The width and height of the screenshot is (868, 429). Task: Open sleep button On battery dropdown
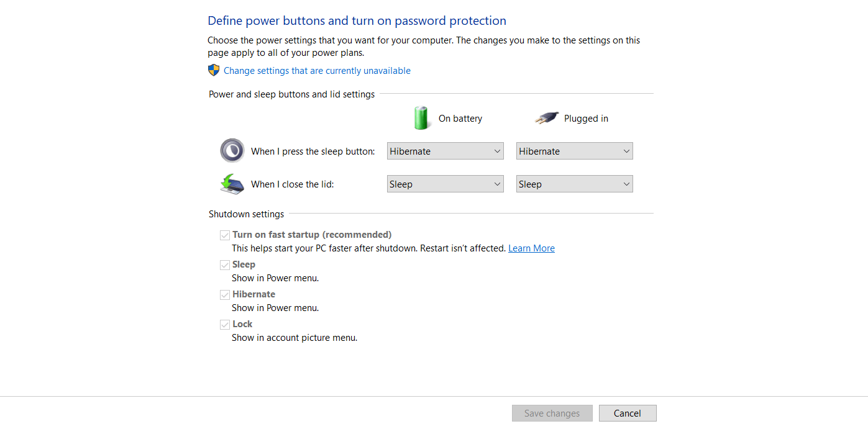click(445, 151)
